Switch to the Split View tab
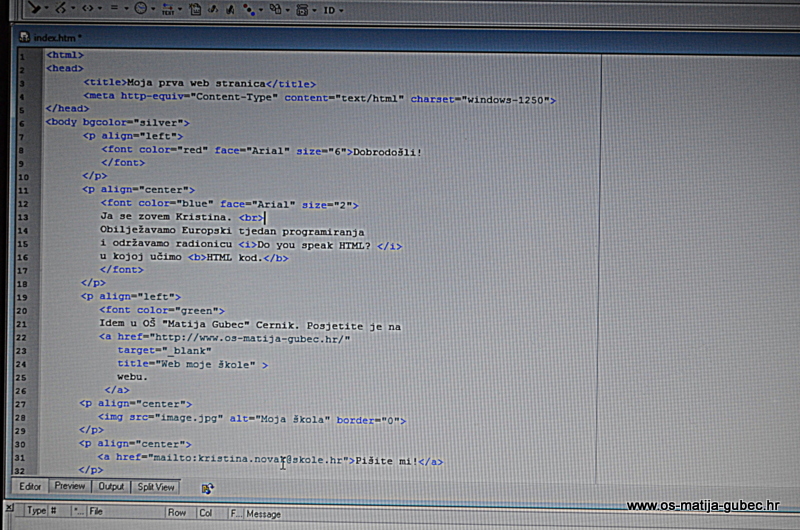 pyautogui.click(x=156, y=487)
